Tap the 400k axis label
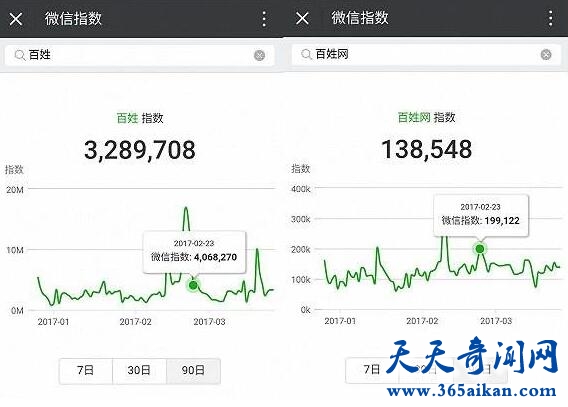 click(301, 189)
